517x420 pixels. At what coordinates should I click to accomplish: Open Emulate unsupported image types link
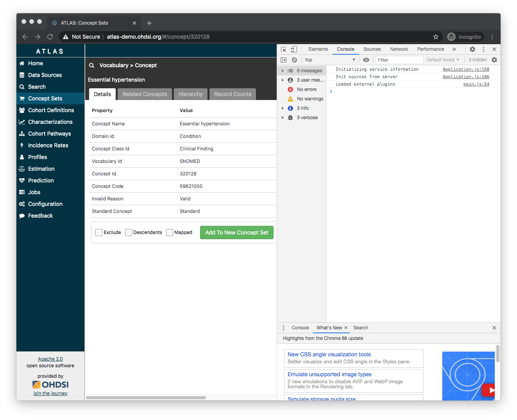(329, 374)
